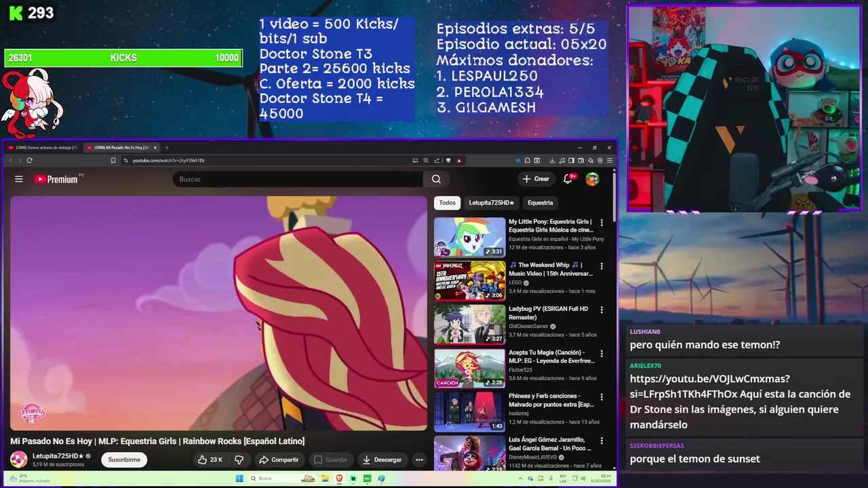Viewport: 868px width, 488px height.
Task: Open a new browser tab
Action: coord(167,148)
